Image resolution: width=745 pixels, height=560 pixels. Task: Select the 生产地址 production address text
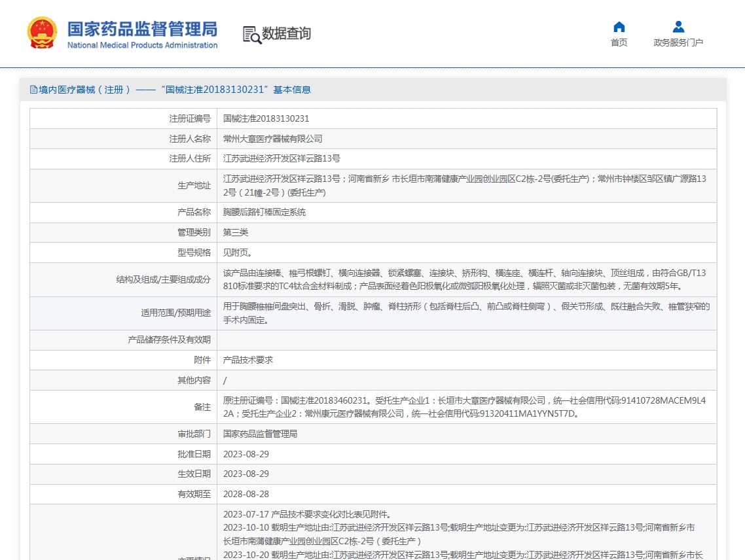pos(465,186)
